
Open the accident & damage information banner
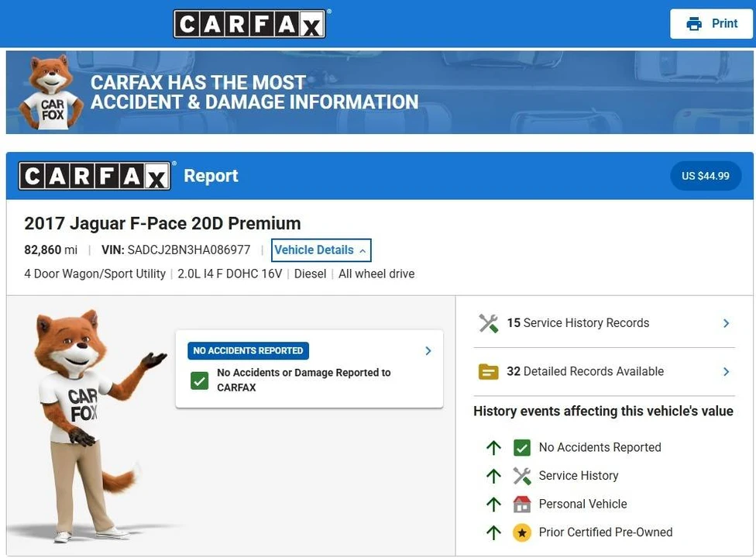pyautogui.click(x=380, y=92)
